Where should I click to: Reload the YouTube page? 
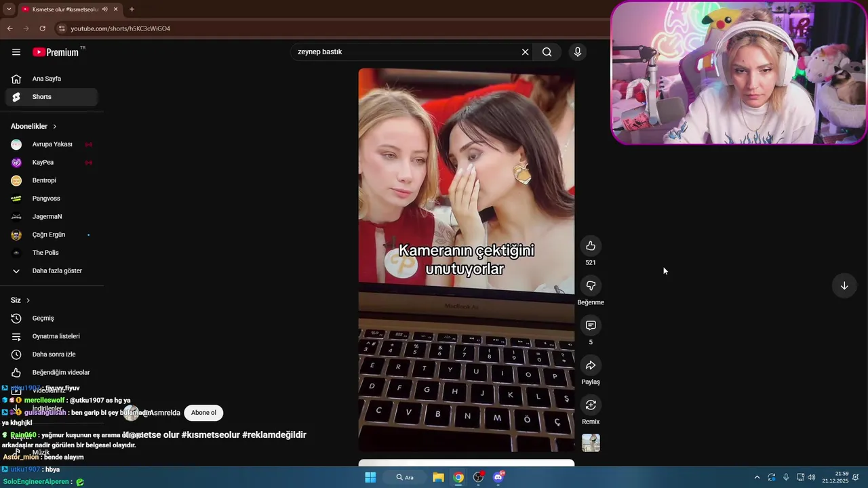42,28
